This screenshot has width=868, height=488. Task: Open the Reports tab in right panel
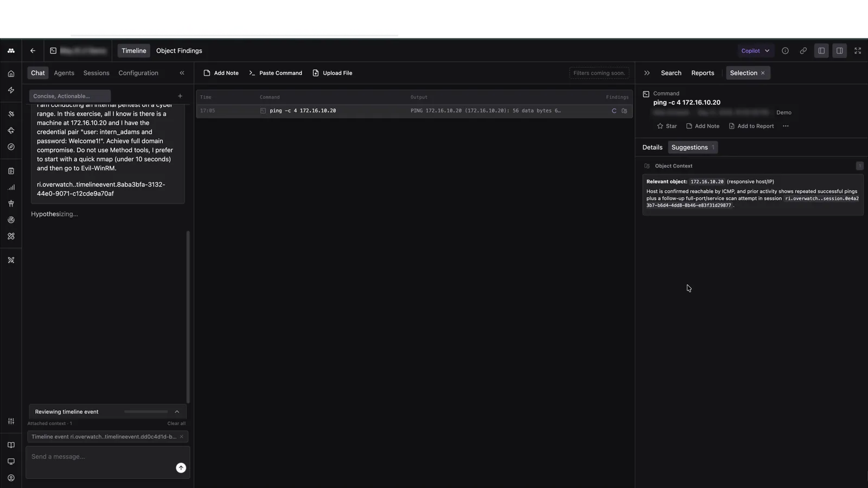tap(703, 73)
